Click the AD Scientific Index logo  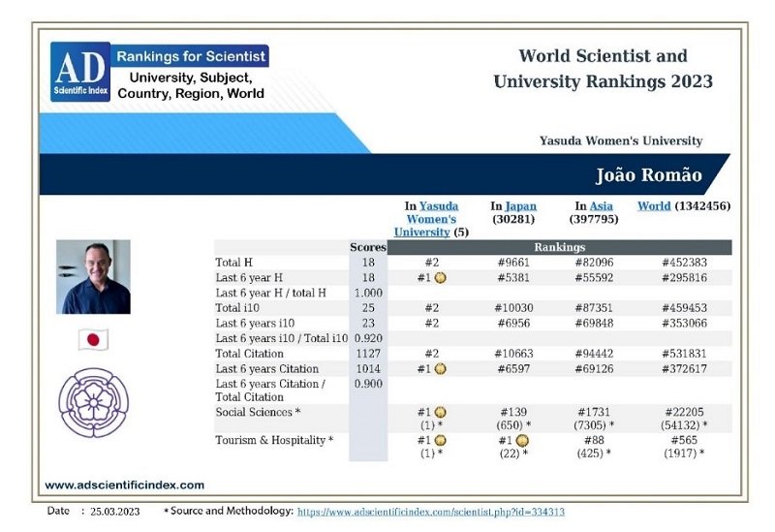80,72
